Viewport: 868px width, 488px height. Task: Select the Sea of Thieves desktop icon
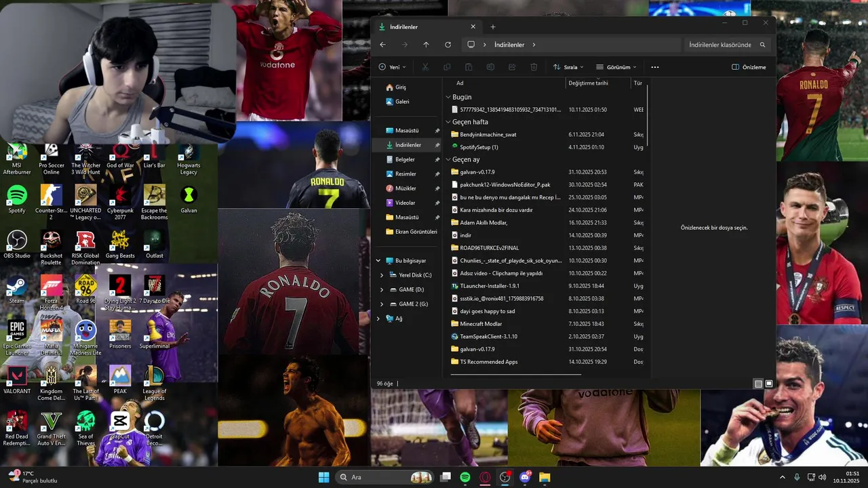pyautogui.click(x=85, y=429)
